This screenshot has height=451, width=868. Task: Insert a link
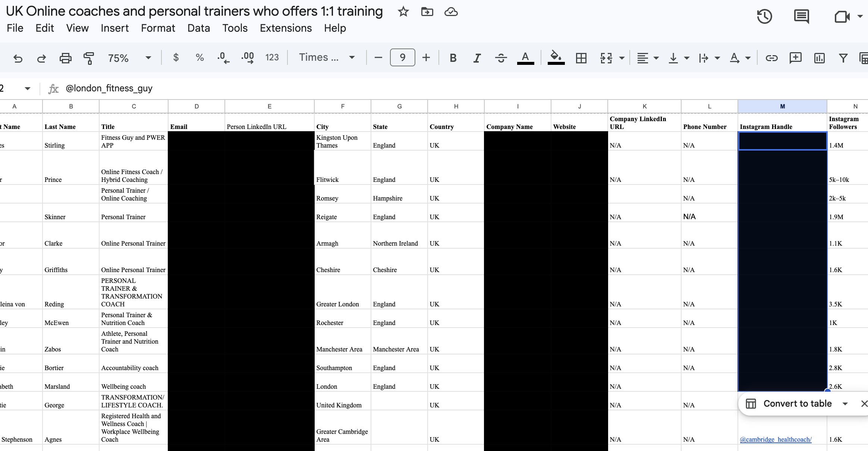[771, 58]
